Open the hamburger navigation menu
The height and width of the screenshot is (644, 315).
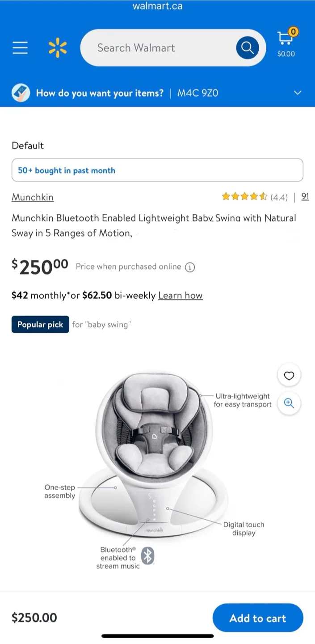click(x=20, y=47)
